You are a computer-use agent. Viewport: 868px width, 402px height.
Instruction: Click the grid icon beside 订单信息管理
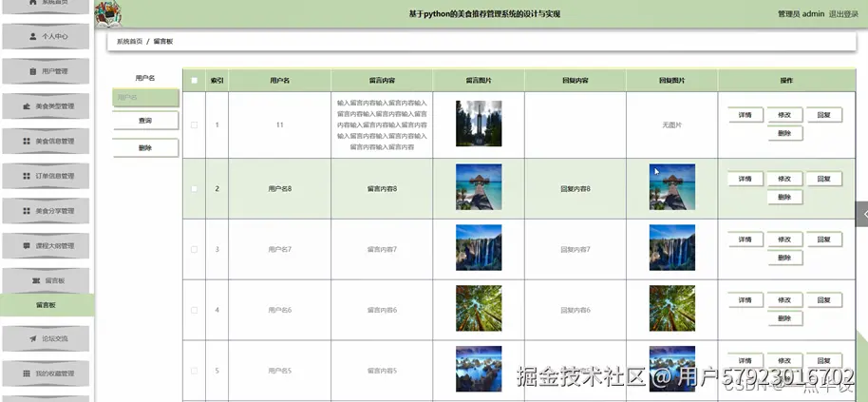(x=26, y=176)
